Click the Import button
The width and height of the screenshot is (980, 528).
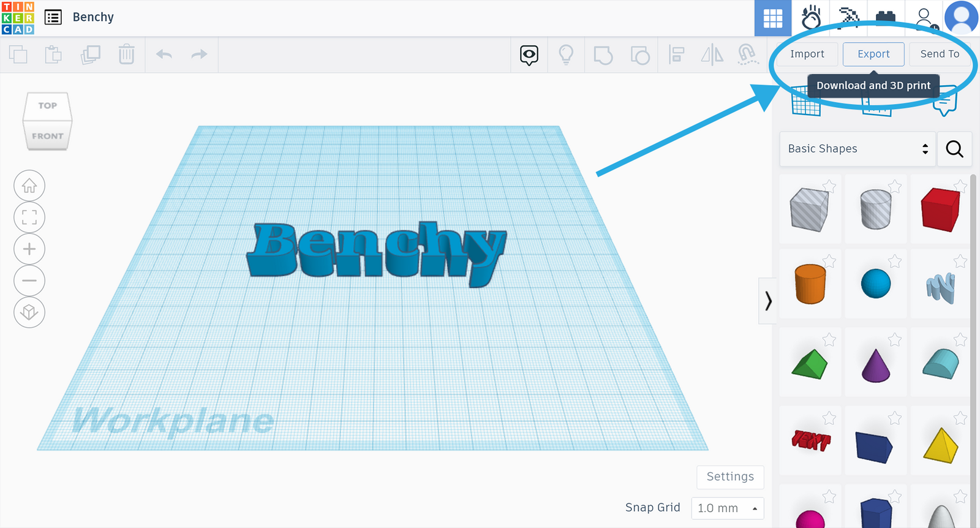(807, 54)
